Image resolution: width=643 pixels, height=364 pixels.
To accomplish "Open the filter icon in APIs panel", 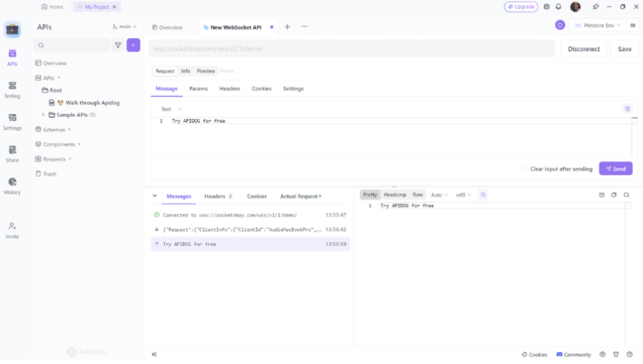I will (118, 45).
